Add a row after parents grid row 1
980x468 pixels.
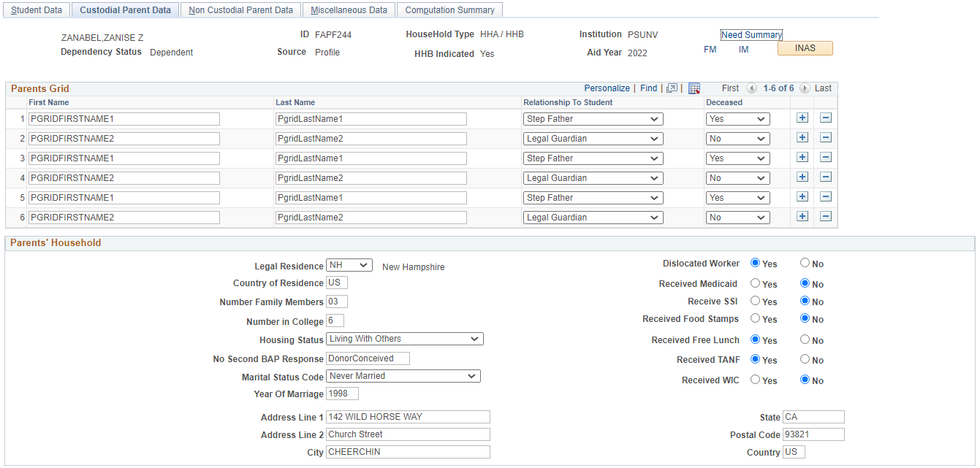coord(802,118)
